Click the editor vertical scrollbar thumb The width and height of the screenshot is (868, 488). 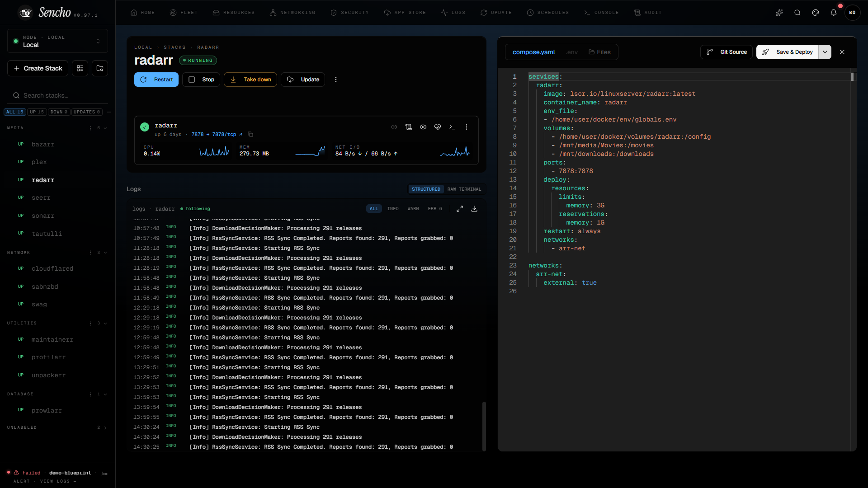pos(852,77)
